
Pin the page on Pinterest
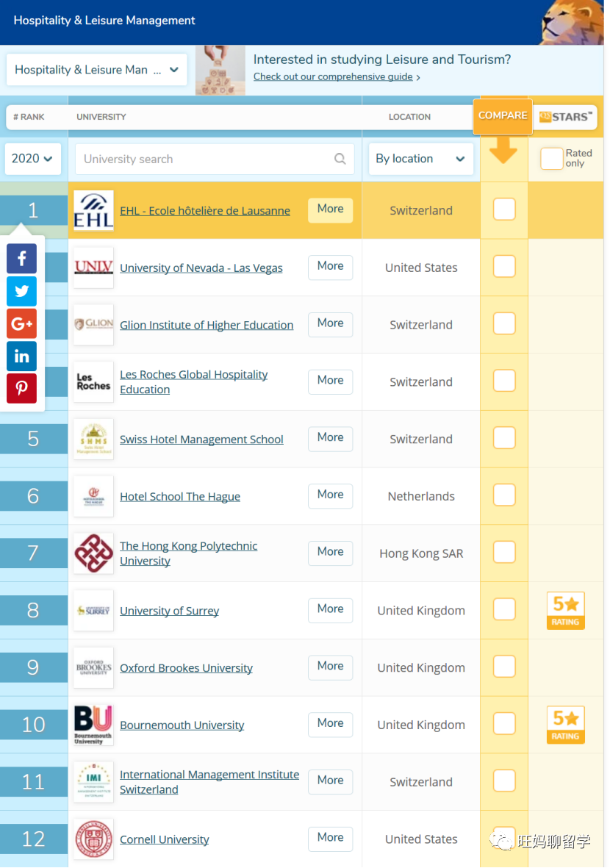(x=21, y=388)
